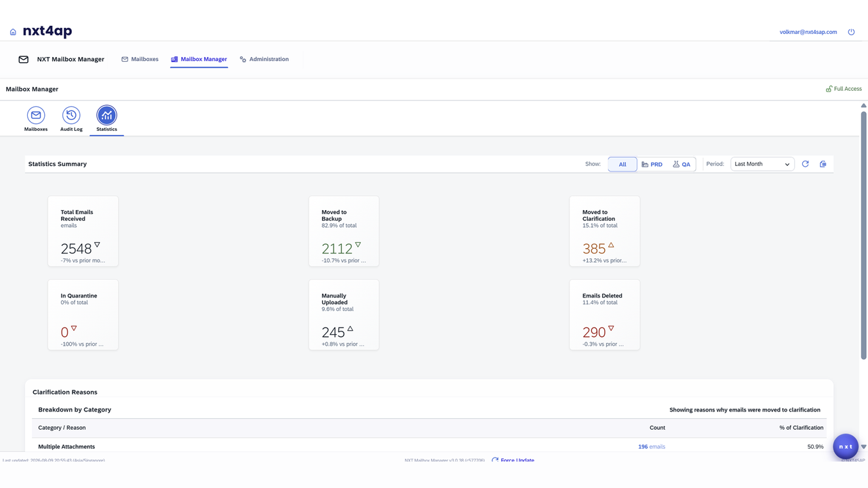Open the nxt floating assistant button
The width and height of the screenshot is (868, 488).
pos(846,447)
